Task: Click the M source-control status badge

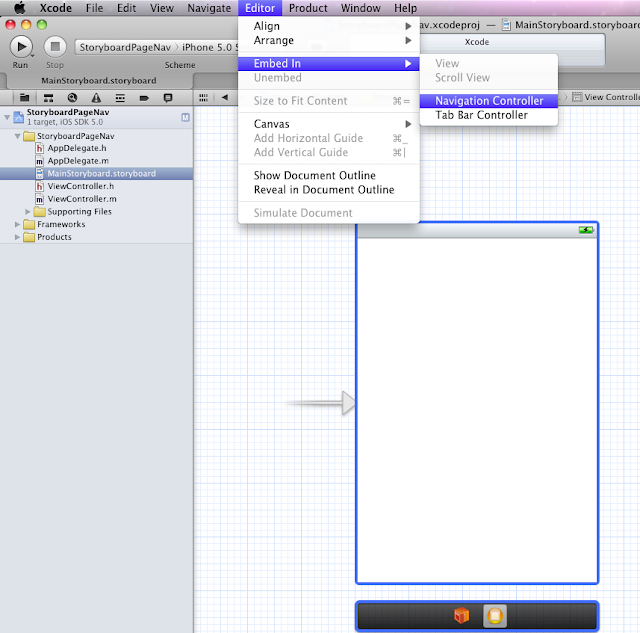Action: (x=185, y=118)
